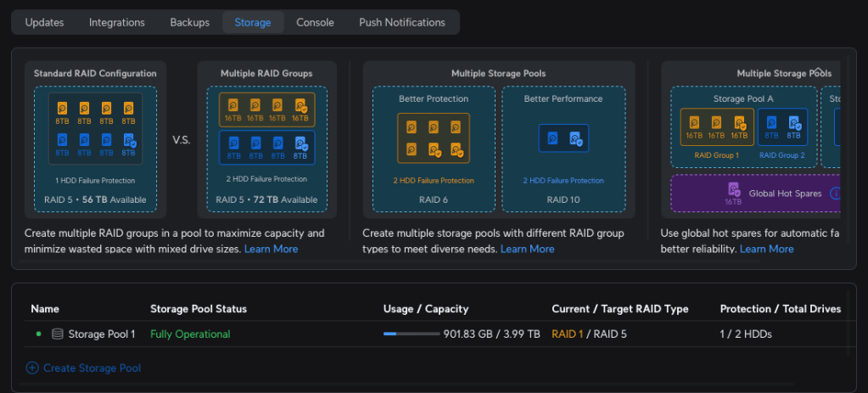The width and height of the screenshot is (868, 393).
Task: Switch to the Backups tab
Action: pyautogui.click(x=189, y=23)
